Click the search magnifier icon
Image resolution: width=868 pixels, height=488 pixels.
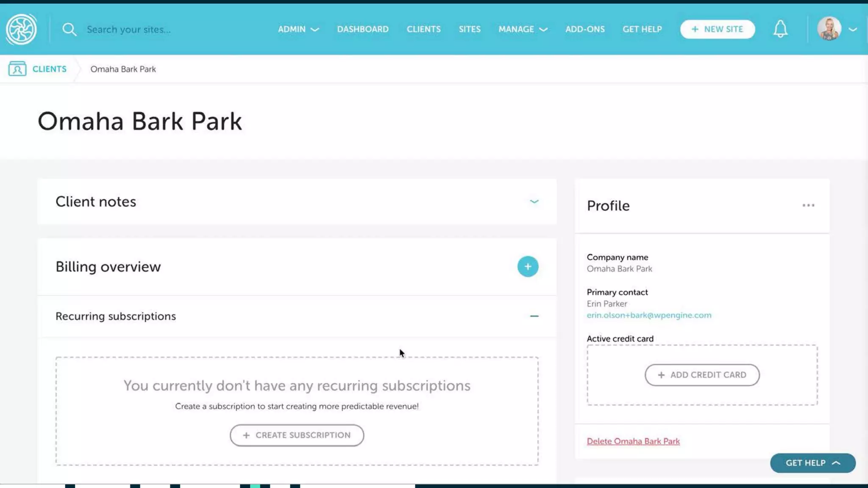tap(69, 29)
